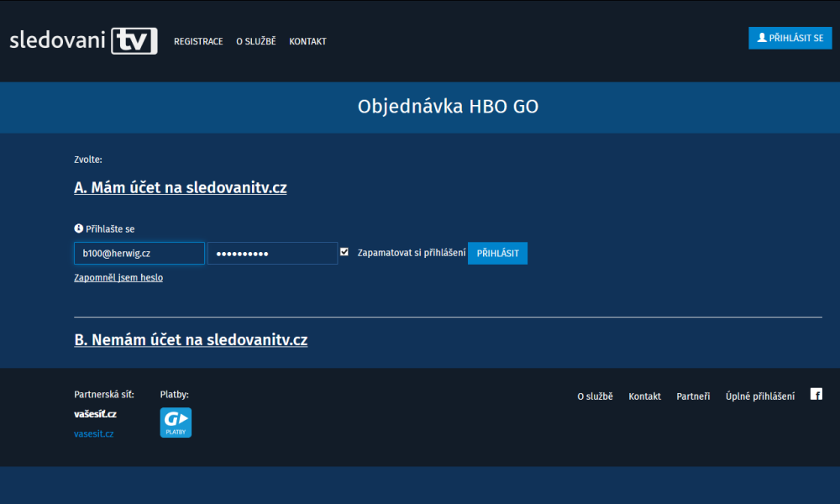Open footer Kontakt link
Screen dimensions: 840x504
(x=644, y=396)
